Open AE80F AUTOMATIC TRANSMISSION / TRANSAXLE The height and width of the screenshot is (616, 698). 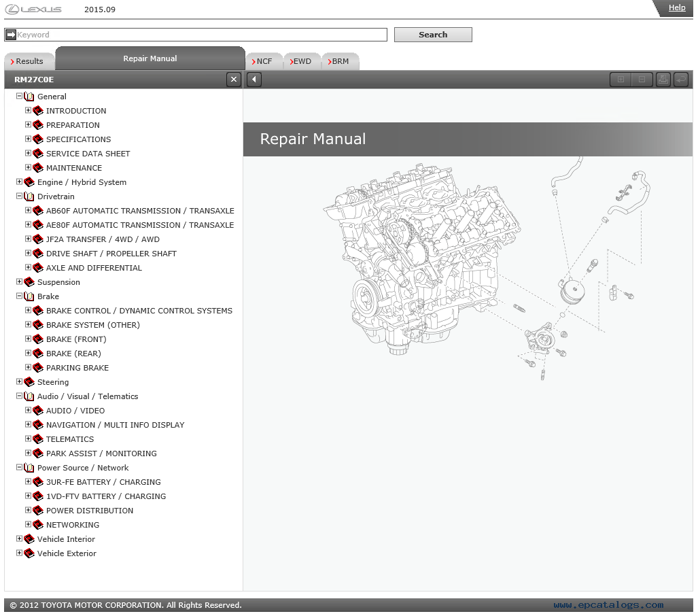(140, 225)
